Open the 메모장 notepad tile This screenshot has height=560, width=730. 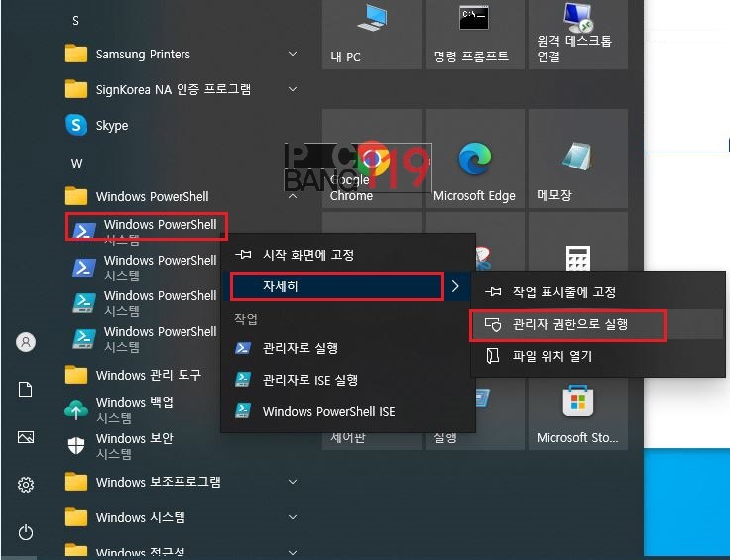pyautogui.click(x=576, y=168)
